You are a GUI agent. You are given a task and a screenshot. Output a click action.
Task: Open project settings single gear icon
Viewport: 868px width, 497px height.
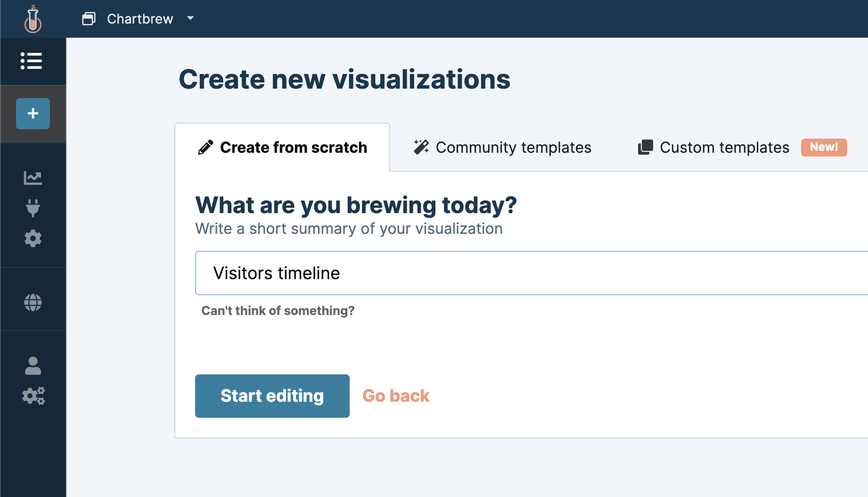click(x=33, y=239)
